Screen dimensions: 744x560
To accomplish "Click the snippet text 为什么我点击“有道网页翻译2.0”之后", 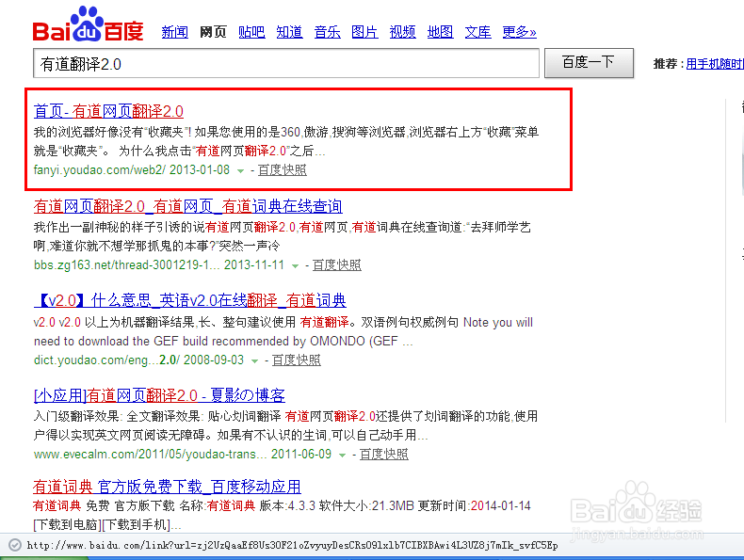I will (x=217, y=151).
